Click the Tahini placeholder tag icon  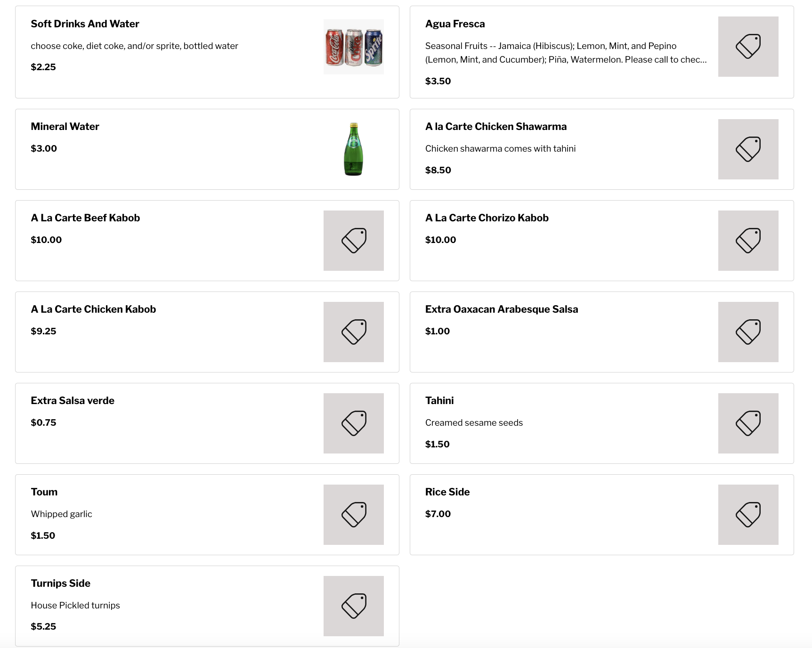[748, 423]
